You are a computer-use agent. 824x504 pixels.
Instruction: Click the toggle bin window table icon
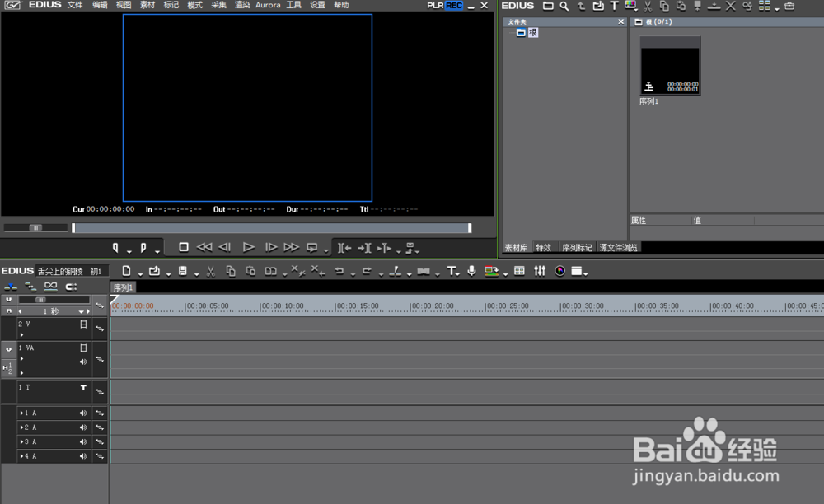pos(519,271)
